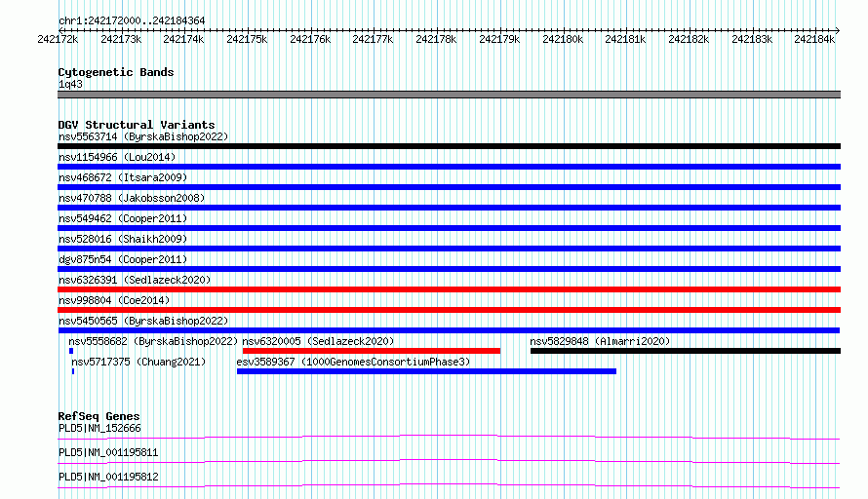Click the nsv5563714 (ByrskaBishop2022) label

click(x=143, y=136)
